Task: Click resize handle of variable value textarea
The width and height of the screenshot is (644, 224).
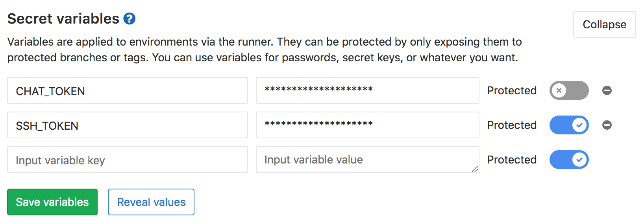Action: click(x=475, y=169)
